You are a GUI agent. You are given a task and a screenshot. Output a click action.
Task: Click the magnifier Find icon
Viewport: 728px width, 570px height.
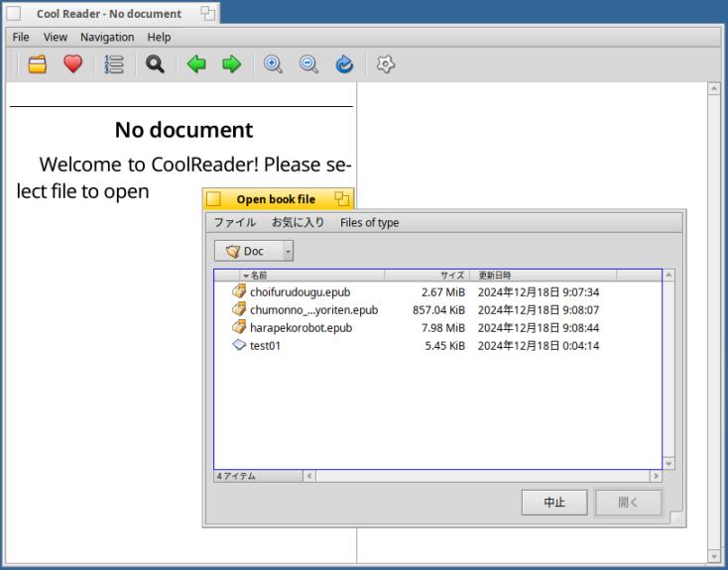[x=155, y=64]
